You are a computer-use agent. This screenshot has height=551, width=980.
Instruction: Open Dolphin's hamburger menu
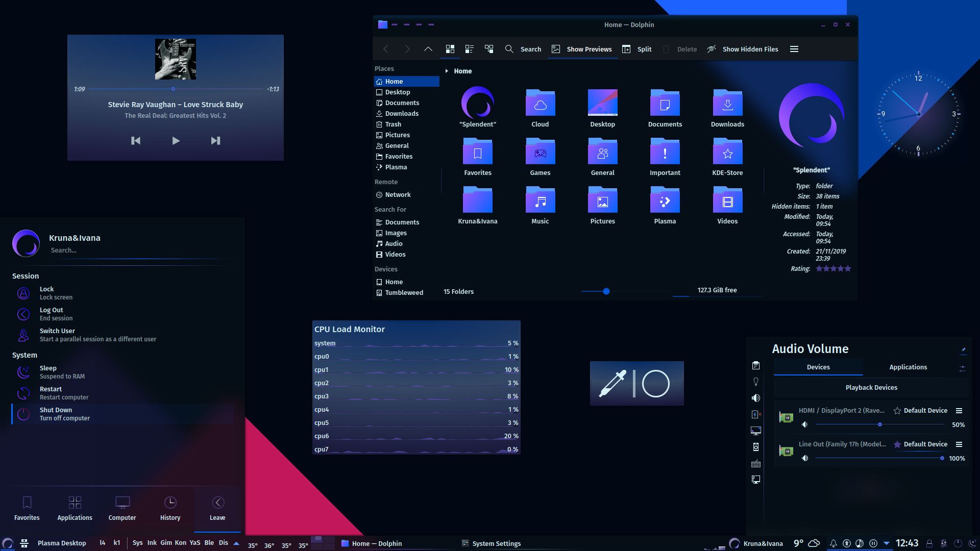794,49
